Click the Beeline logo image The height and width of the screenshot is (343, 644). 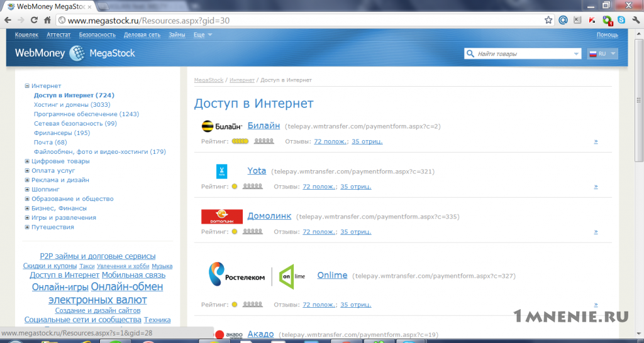click(222, 126)
